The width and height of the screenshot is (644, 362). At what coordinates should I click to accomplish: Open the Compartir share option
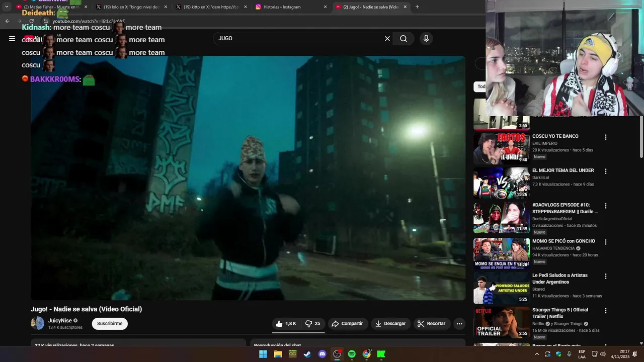click(347, 324)
